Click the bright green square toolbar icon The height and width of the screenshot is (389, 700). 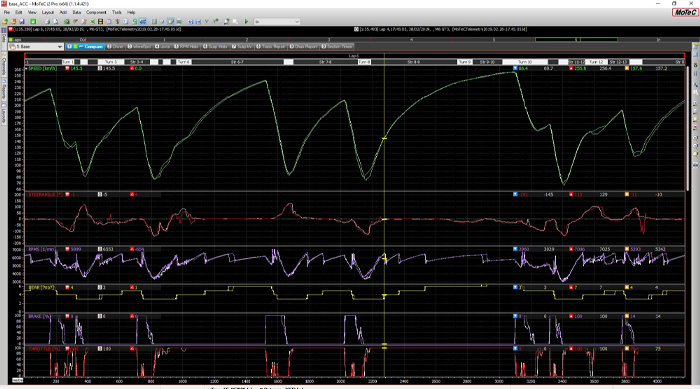33,21
